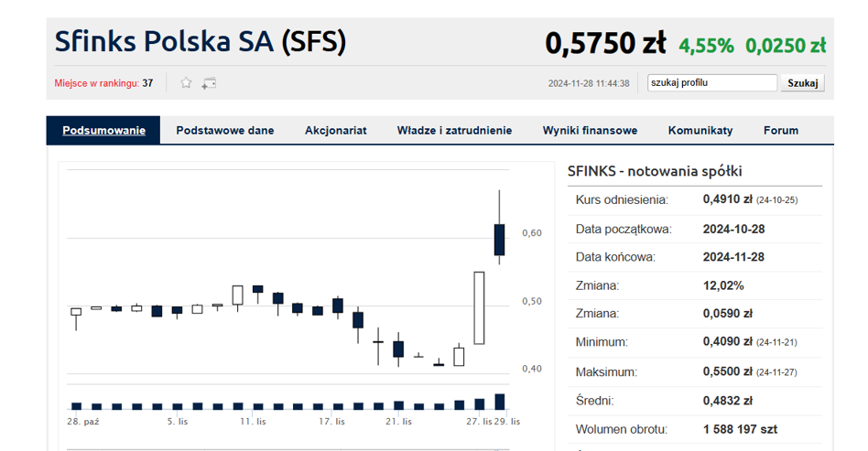Image resolution: width=868 pixels, height=451 pixels.
Task: Open the Forum tab
Action: [781, 131]
